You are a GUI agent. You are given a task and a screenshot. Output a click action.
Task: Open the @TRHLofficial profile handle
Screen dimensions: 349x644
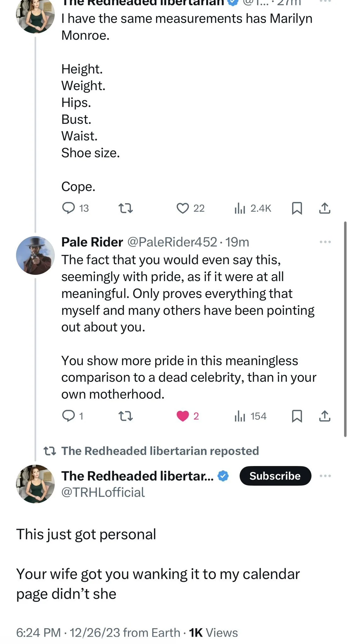[103, 492]
